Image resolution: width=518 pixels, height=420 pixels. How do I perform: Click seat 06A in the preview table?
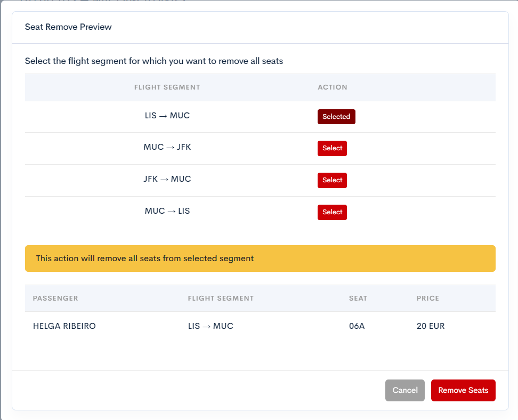(357, 326)
